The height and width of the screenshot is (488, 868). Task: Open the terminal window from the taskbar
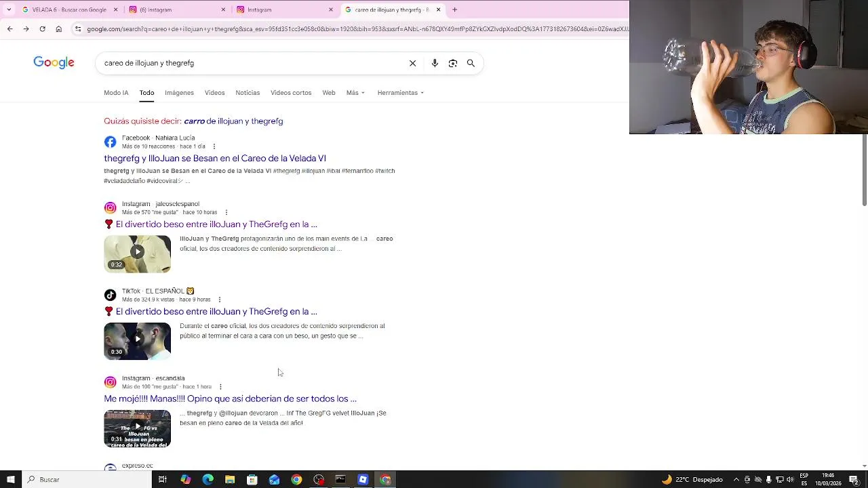[340, 479]
